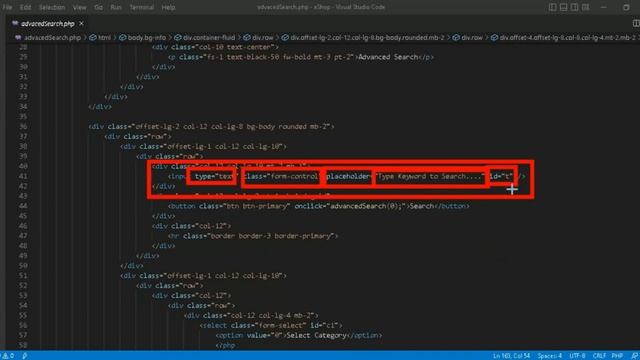640x360 pixels.
Task: Click the 'col-12' div on line 46
Action: [191, 226]
